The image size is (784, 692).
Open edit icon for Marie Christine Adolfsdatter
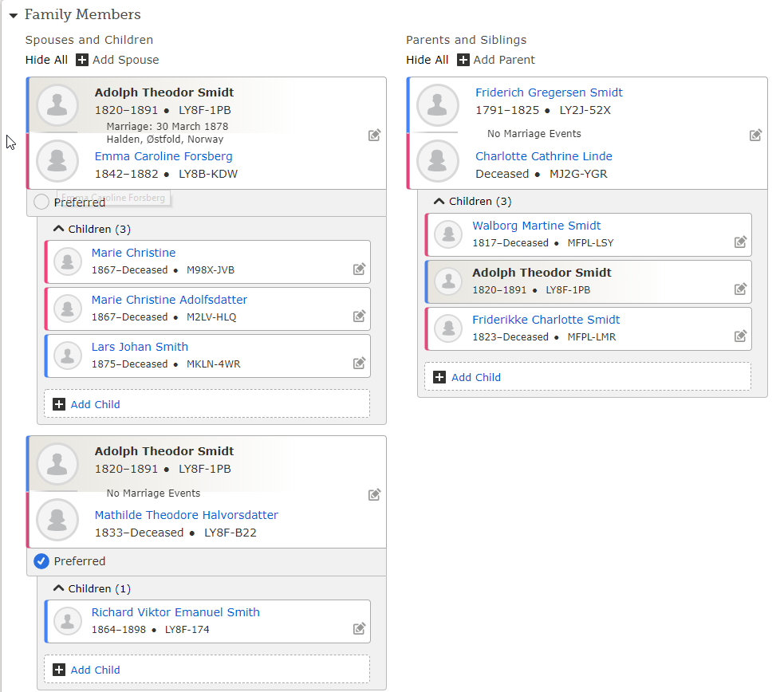pyautogui.click(x=359, y=317)
